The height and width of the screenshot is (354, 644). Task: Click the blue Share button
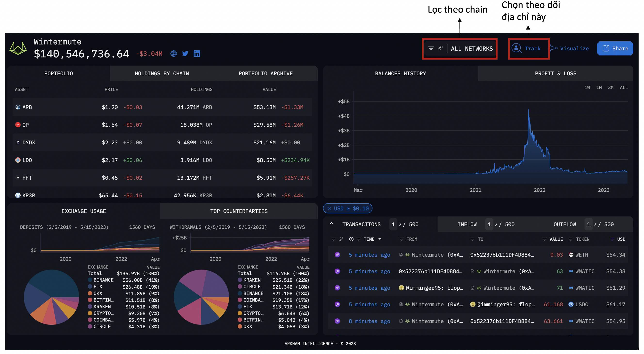point(615,48)
